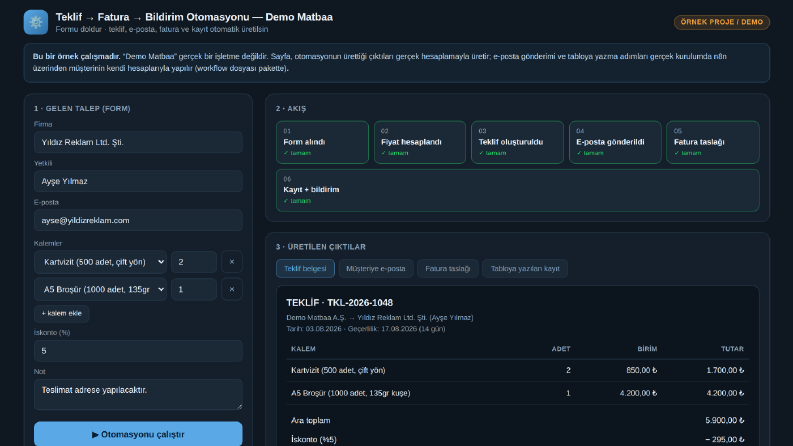Viewport: 793px width, 446px height.
Task: Remove the A5 Broşür row with its X
Action: click(x=232, y=289)
